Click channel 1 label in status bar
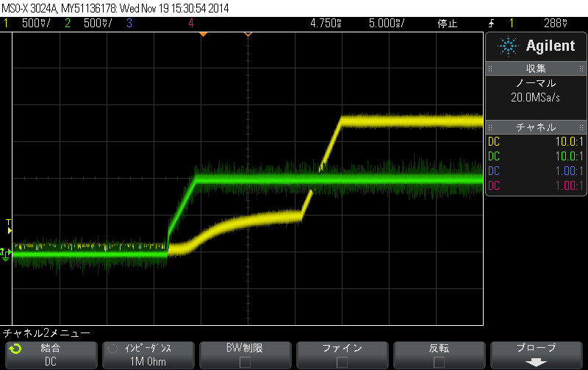This screenshot has height=370, width=588. pos(6,24)
